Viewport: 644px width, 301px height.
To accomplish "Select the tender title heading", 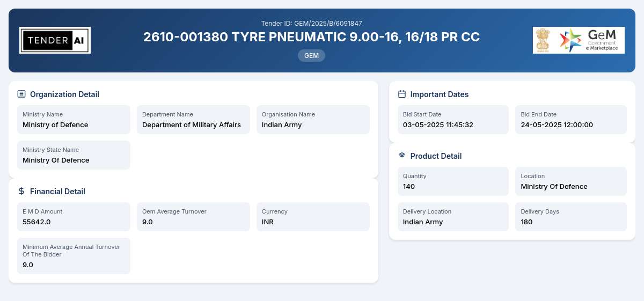I will click(x=311, y=37).
